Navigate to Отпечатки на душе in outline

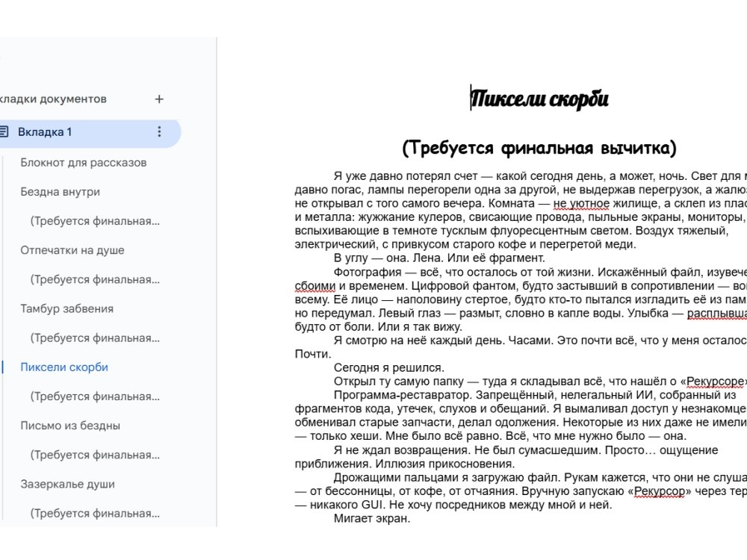pos(72,250)
